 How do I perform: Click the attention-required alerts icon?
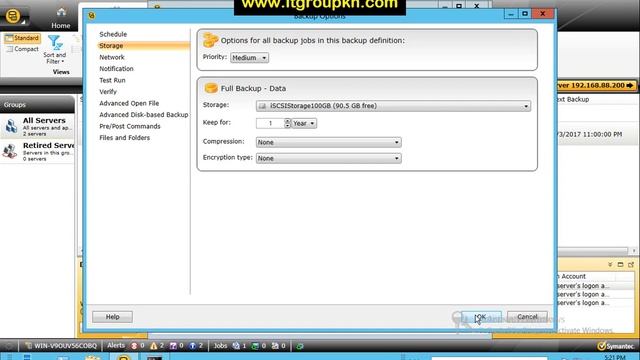[173, 346]
